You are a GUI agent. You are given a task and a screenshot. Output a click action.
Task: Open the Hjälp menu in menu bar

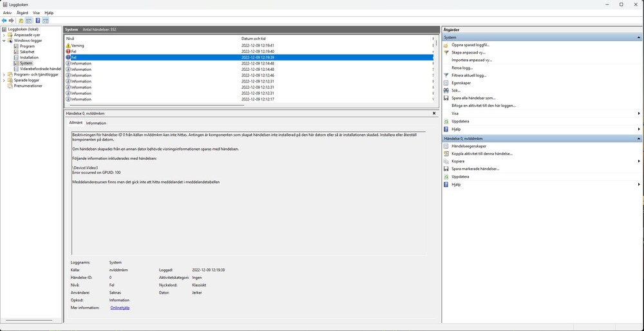[49, 13]
